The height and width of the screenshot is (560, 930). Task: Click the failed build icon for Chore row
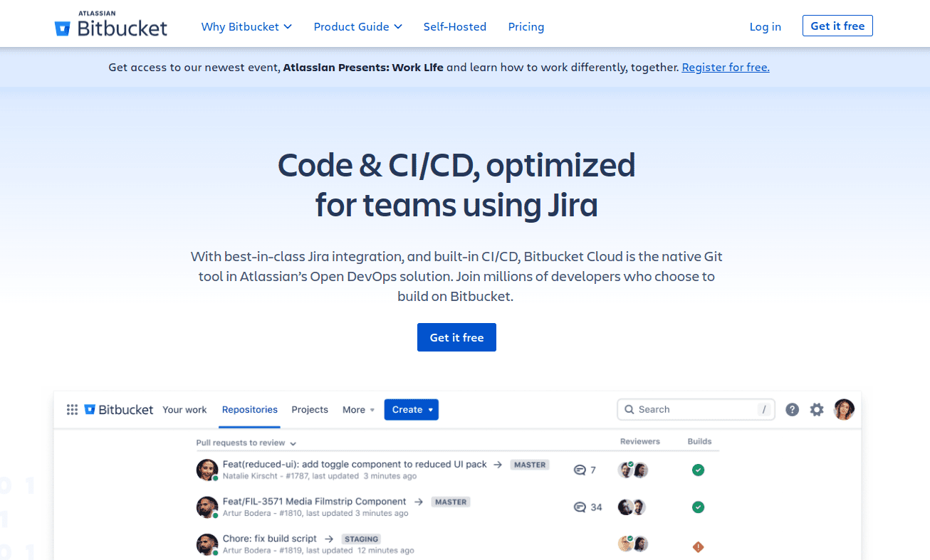tap(699, 546)
